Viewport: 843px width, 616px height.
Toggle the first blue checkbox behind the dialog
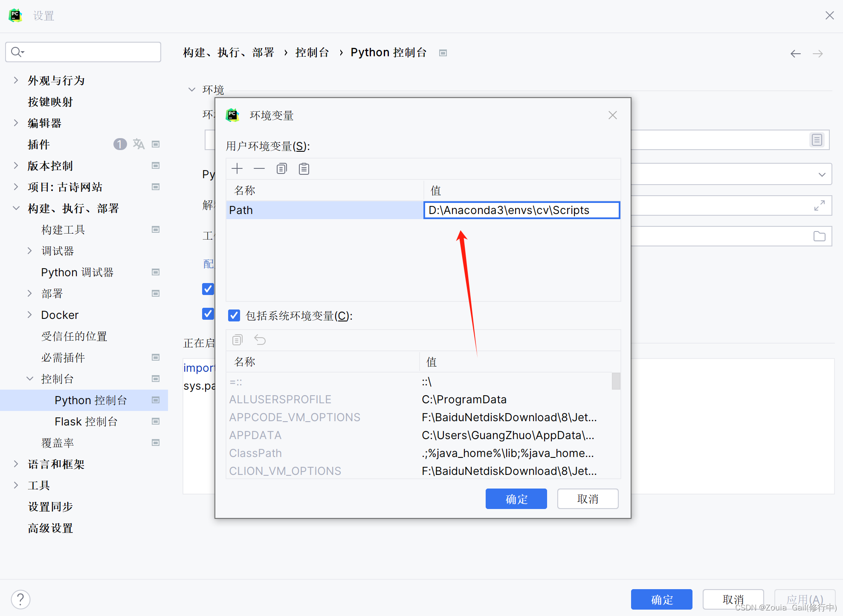click(x=208, y=289)
